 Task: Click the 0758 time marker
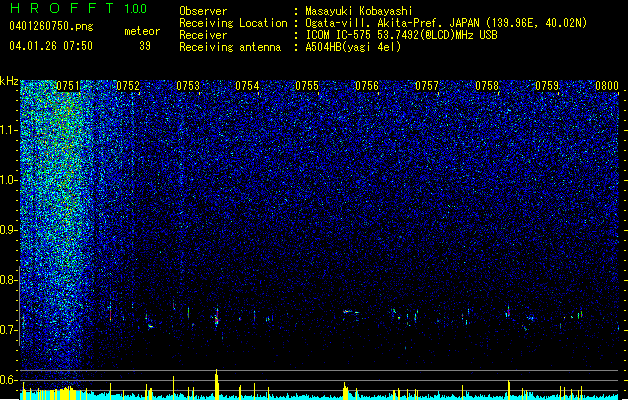click(487, 86)
